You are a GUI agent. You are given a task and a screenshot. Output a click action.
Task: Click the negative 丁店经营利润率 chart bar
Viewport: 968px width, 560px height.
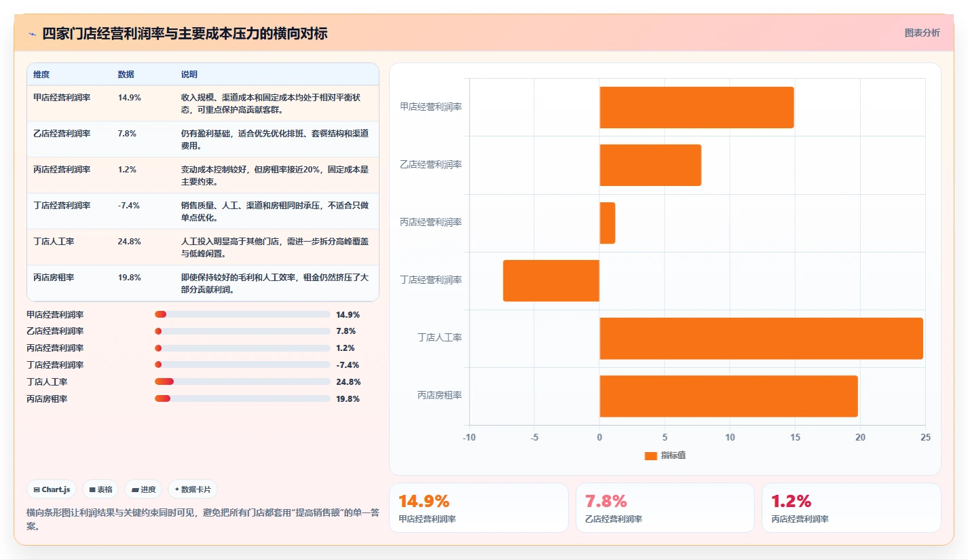point(551,280)
